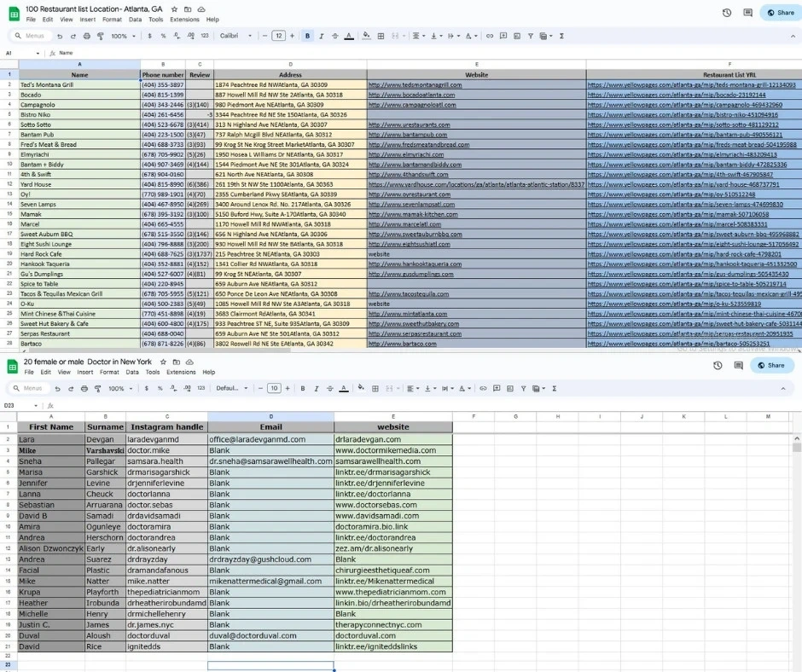802x672 pixels.
Task: Print the Restaurant list spreadsheet
Action: point(86,36)
